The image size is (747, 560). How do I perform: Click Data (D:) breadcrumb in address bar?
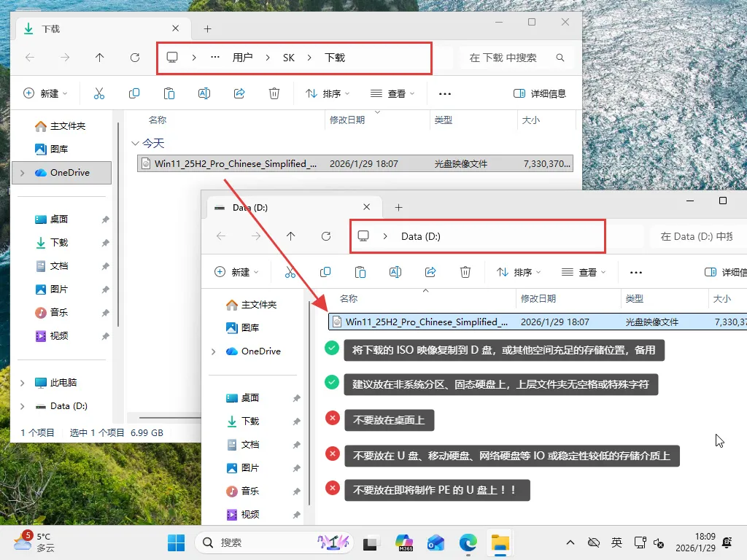(x=421, y=236)
